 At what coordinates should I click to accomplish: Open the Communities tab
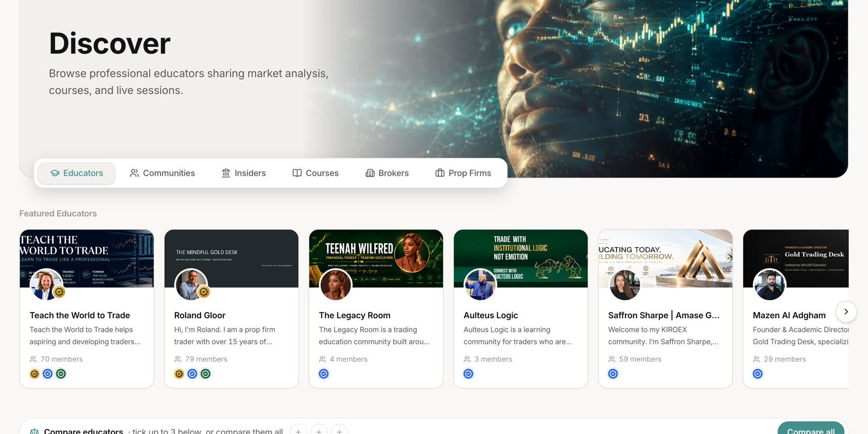tap(162, 173)
